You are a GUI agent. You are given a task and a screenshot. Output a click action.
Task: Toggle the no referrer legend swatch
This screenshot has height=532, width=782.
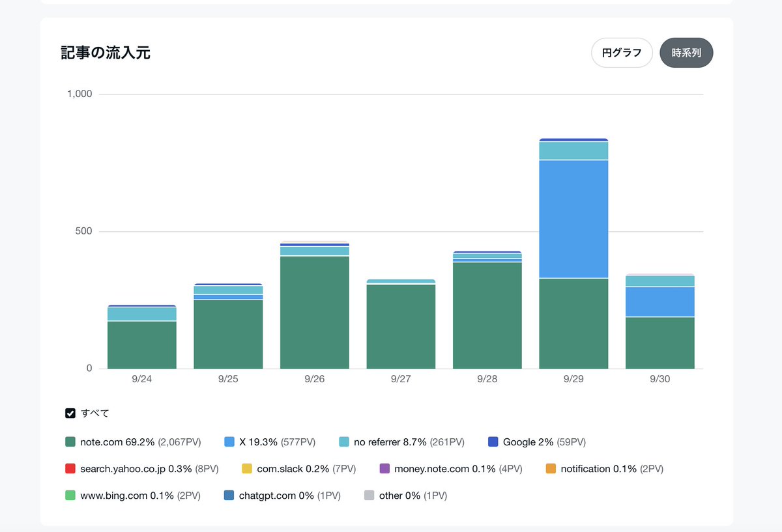(344, 442)
